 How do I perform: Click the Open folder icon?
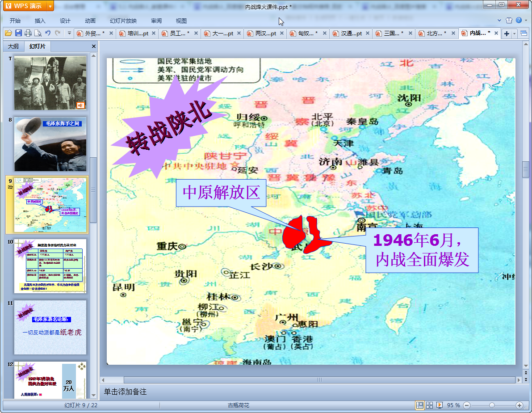[x=8, y=33]
